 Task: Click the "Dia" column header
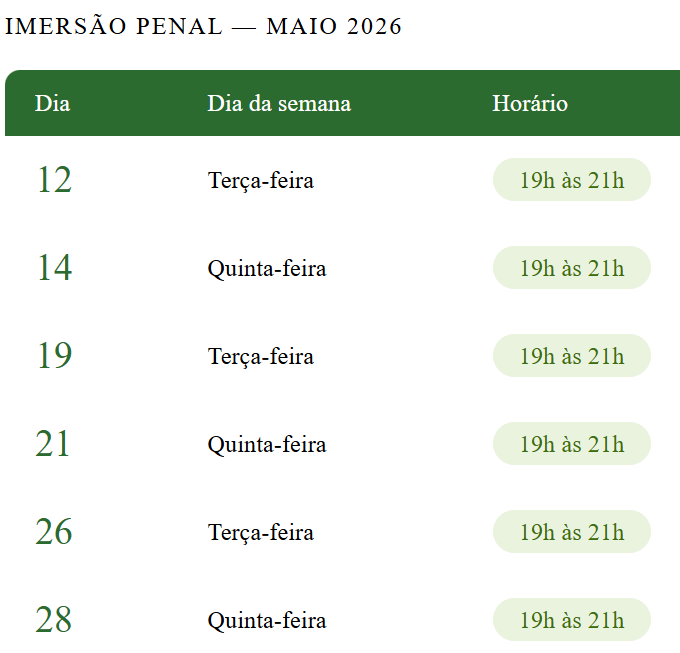(52, 103)
